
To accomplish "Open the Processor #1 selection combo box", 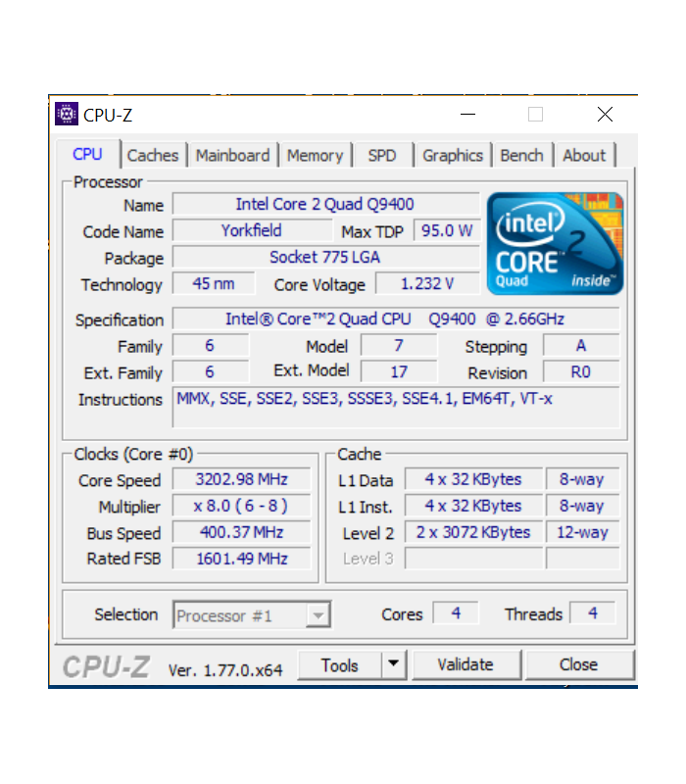I will 252,615.
